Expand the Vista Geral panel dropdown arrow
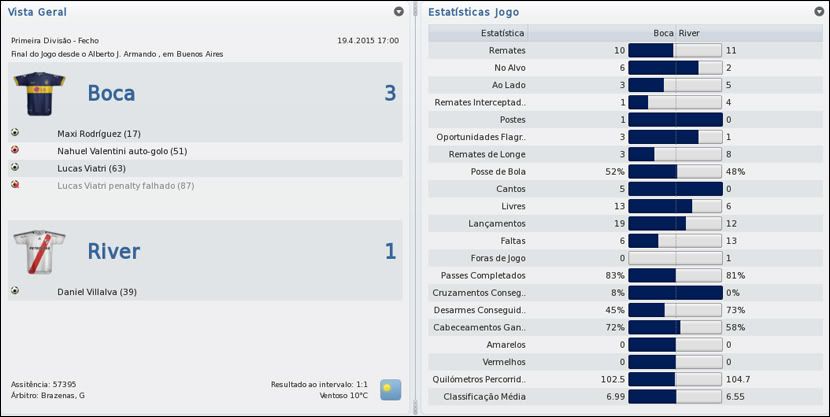830x417 pixels. (x=399, y=12)
